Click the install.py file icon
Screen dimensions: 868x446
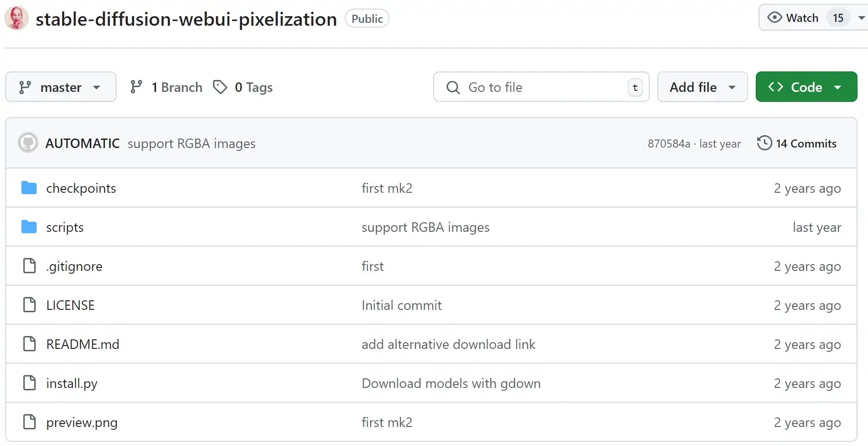pos(29,383)
